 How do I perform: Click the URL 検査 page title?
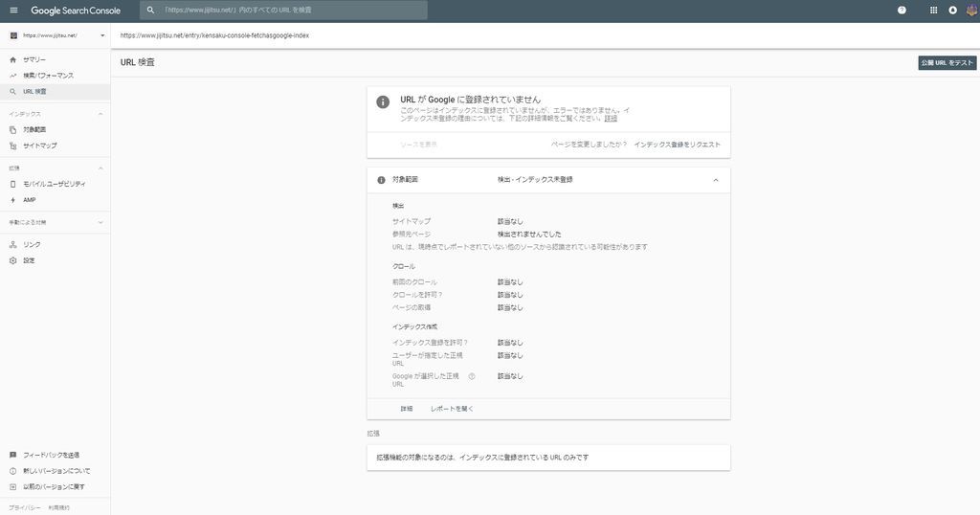pyautogui.click(x=138, y=62)
